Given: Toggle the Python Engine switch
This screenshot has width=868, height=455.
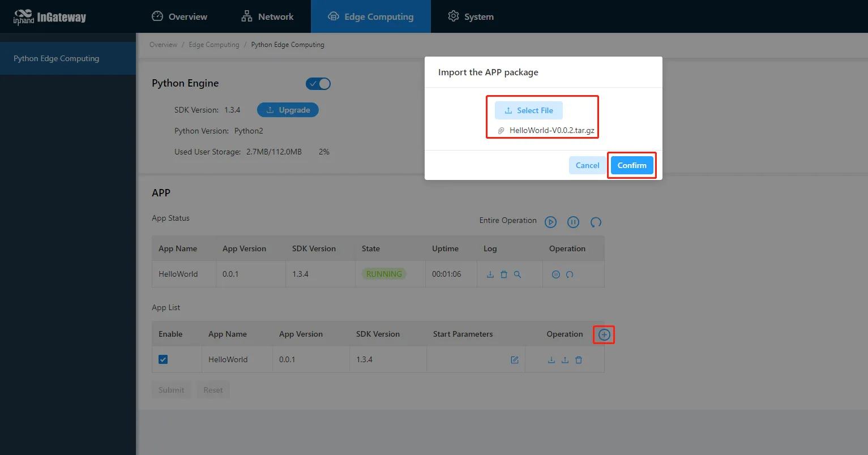Looking at the screenshot, I should (318, 84).
